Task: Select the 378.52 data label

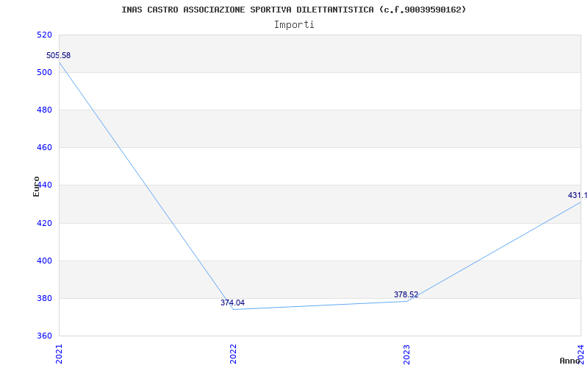Action: coord(406,294)
